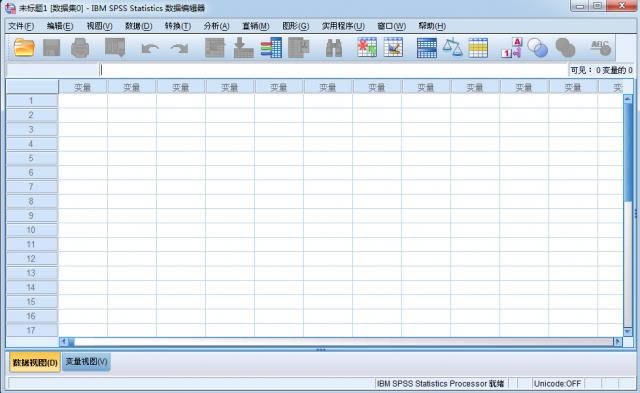This screenshot has width=640, height=393.
Task: Click the Go to case icon
Action: pos(215,48)
